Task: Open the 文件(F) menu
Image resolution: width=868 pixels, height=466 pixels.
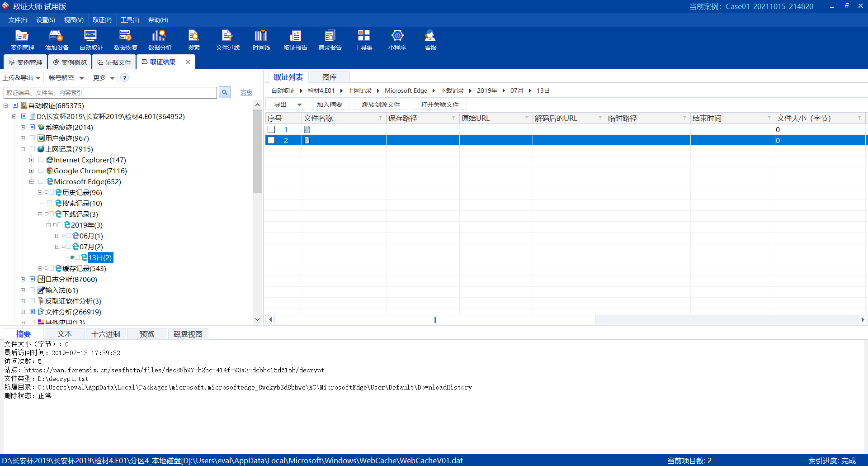Action: (x=18, y=20)
